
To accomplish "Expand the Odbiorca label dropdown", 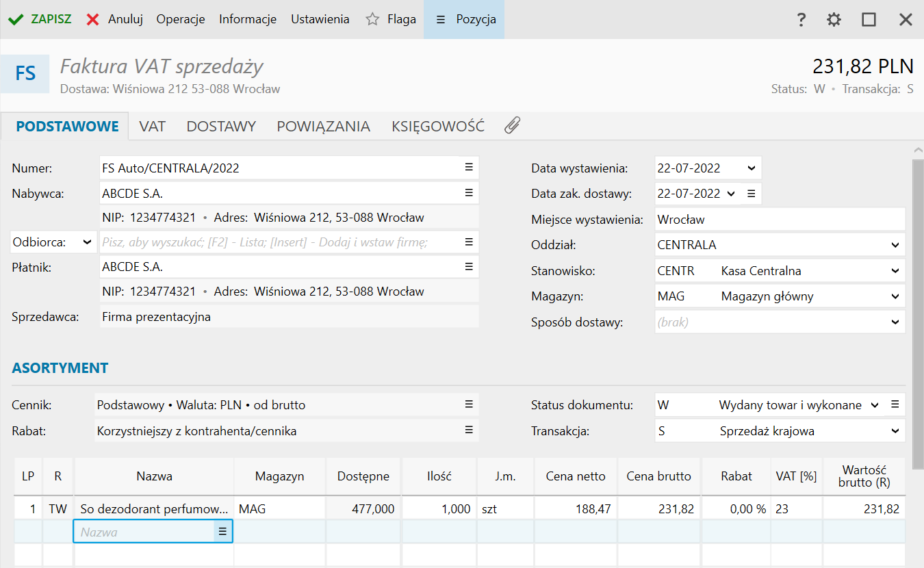I will 87,242.
